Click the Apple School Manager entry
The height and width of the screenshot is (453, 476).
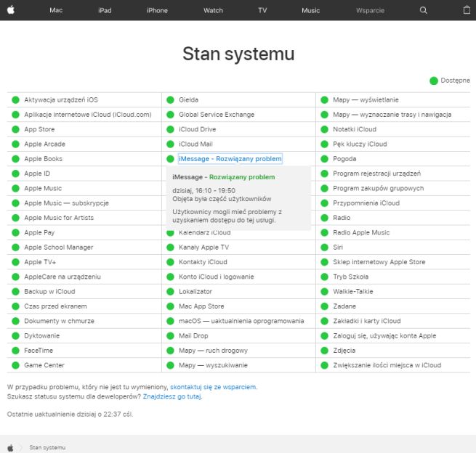coord(59,248)
